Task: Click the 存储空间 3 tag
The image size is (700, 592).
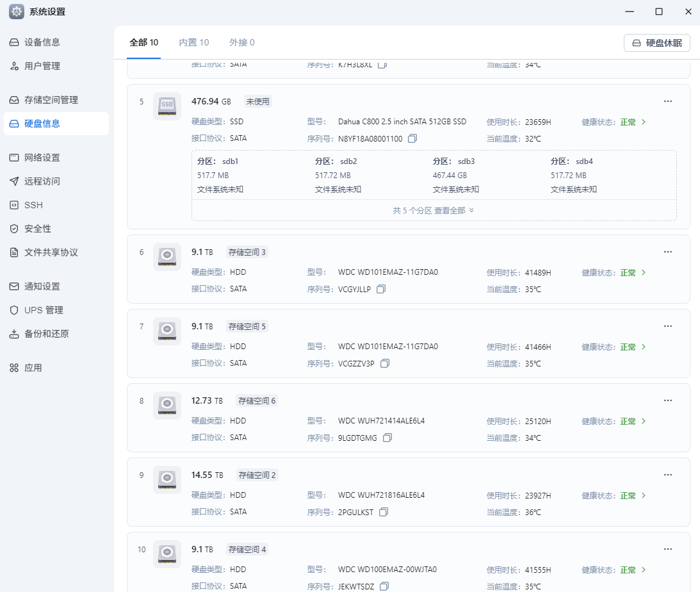Action: click(x=247, y=252)
